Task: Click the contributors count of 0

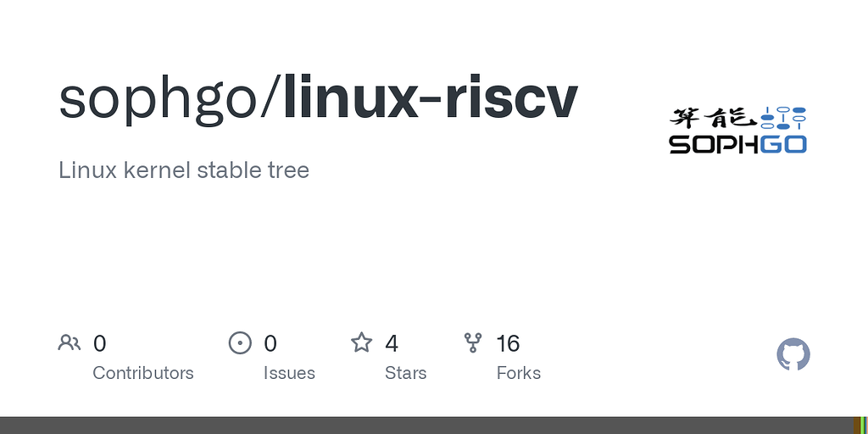Action: 99,343
